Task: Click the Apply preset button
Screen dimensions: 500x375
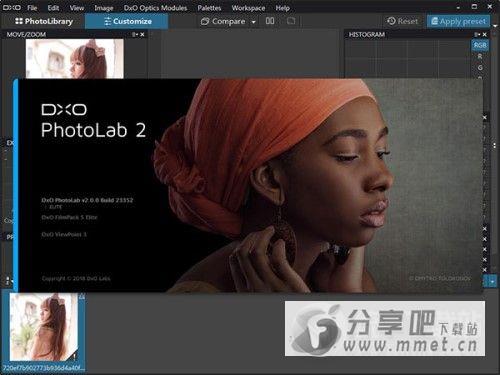Action: [x=458, y=21]
